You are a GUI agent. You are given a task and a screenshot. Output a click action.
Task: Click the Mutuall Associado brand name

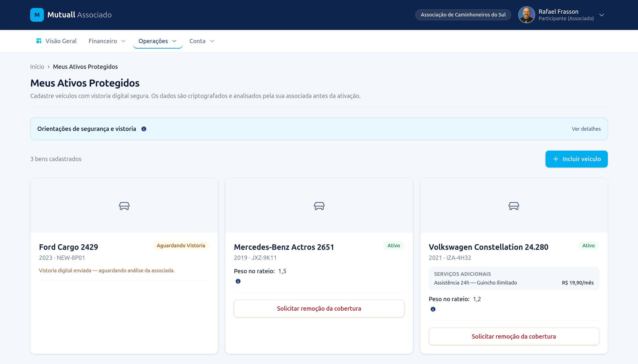[x=80, y=15]
